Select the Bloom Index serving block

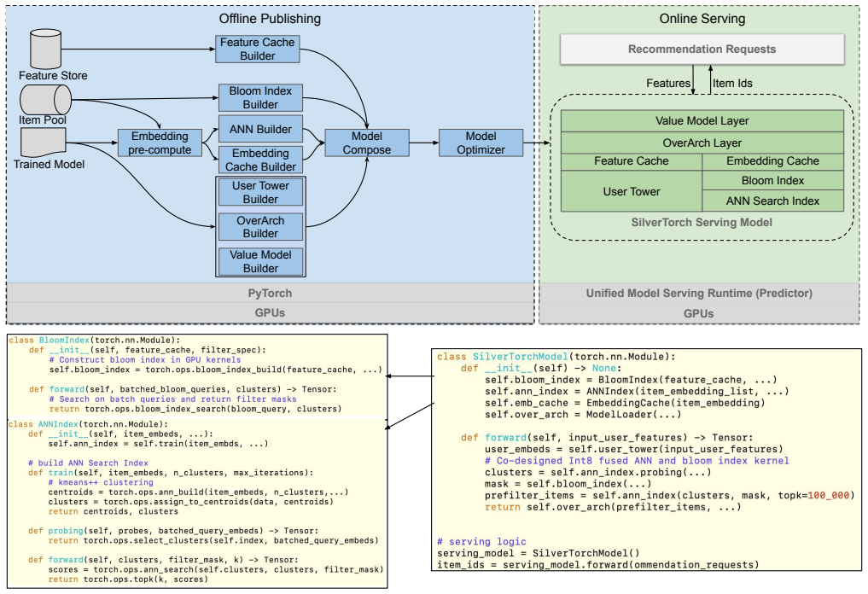point(772,180)
